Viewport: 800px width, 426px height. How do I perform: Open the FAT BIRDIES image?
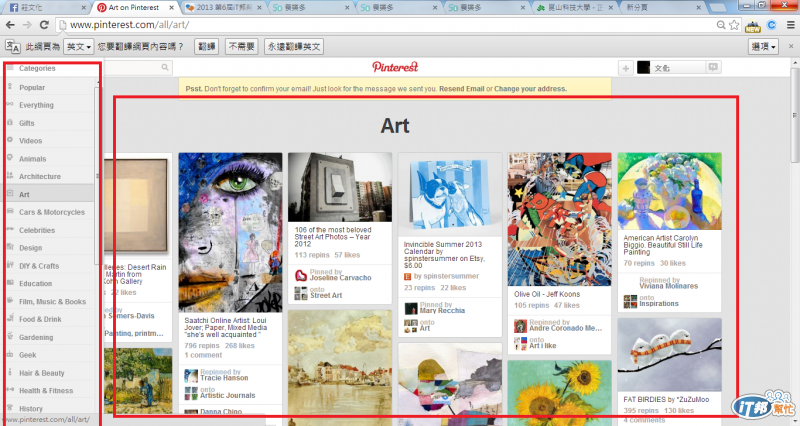[x=669, y=355]
